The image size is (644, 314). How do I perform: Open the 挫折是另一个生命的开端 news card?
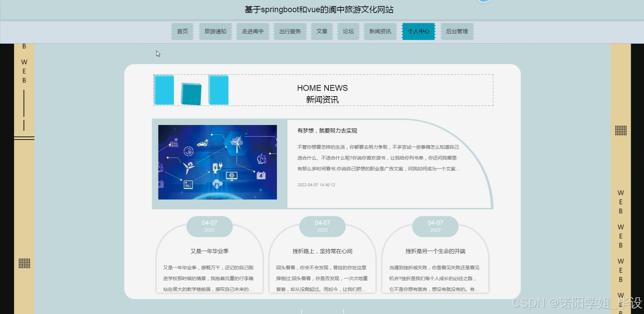(435, 251)
